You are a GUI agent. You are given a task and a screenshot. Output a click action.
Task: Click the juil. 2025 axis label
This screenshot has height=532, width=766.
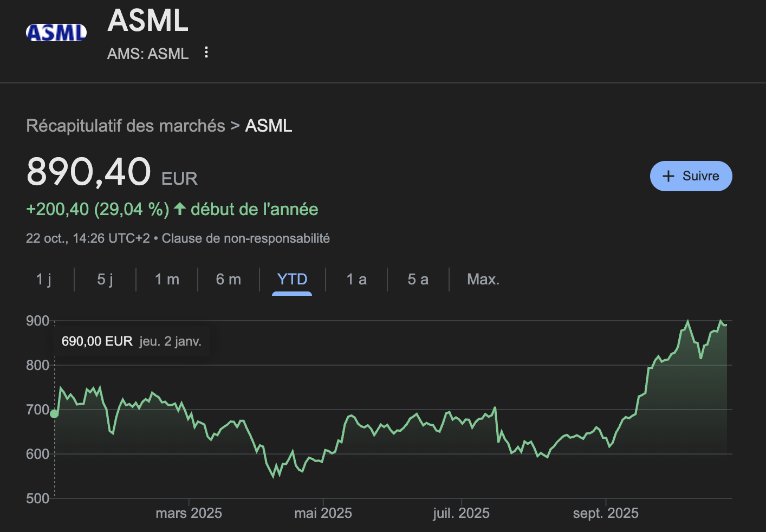point(461,513)
